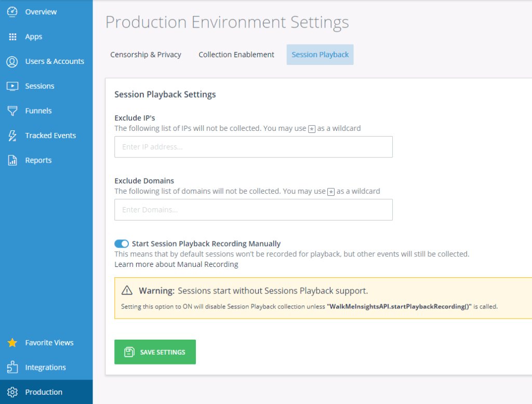
Task: Open Tracked Events lightning icon
Action: pyautogui.click(x=12, y=136)
